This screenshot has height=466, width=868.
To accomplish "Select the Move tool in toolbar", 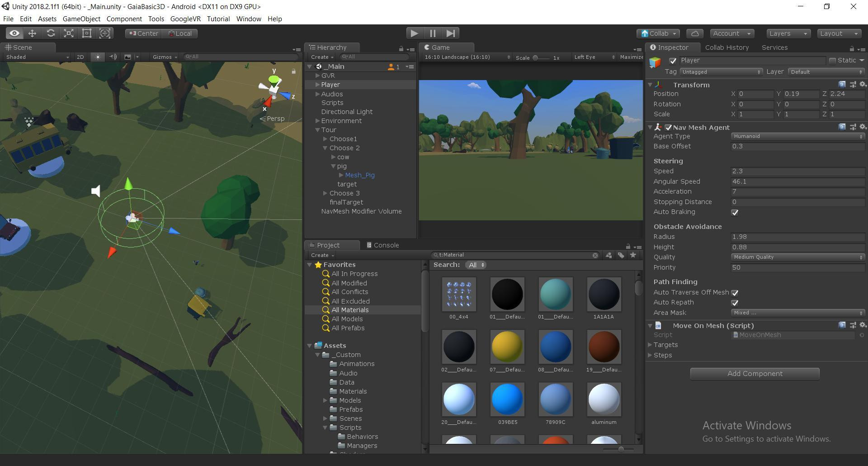I will [x=32, y=33].
